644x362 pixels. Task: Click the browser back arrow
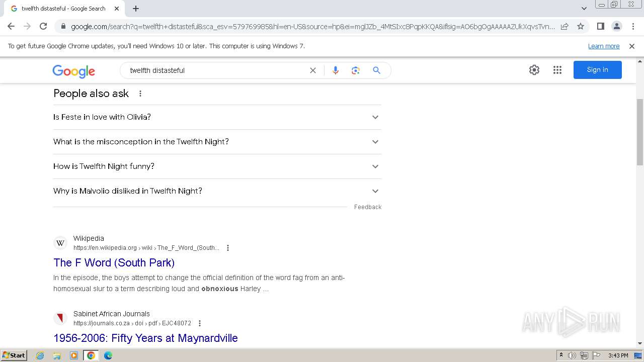click(x=11, y=26)
